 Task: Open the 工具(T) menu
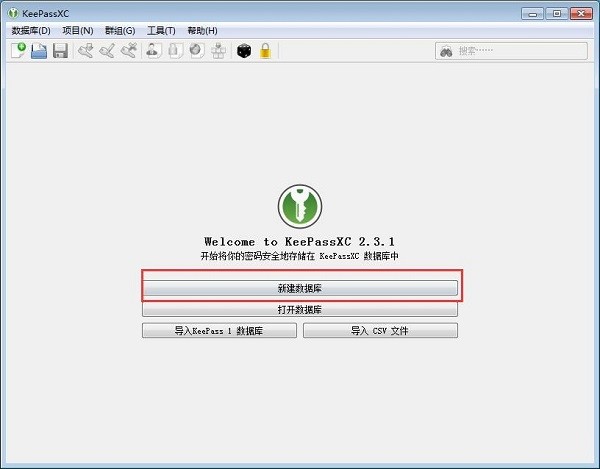point(161,31)
